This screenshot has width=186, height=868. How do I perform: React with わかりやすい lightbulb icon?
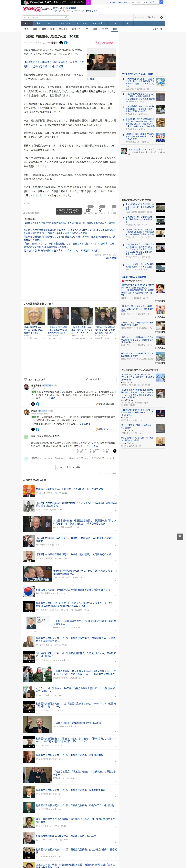(100, 210)
